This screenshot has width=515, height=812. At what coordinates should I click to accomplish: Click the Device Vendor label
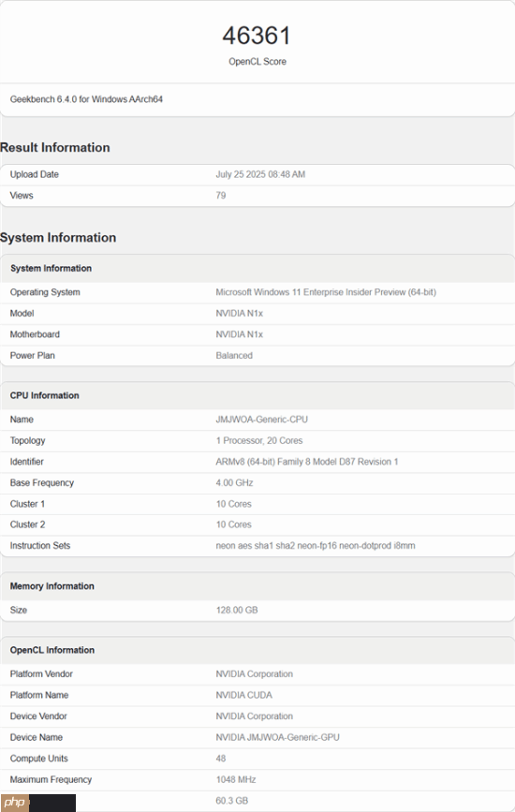38,716
